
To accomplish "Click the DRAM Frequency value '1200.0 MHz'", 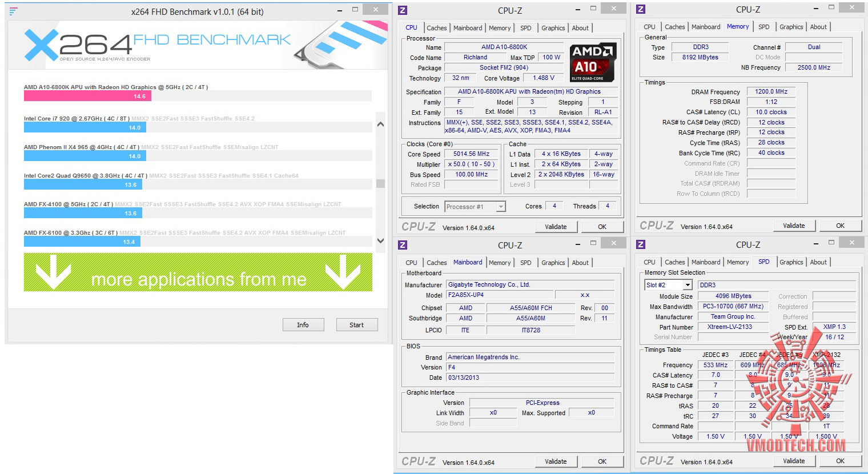I will [771, 91].
